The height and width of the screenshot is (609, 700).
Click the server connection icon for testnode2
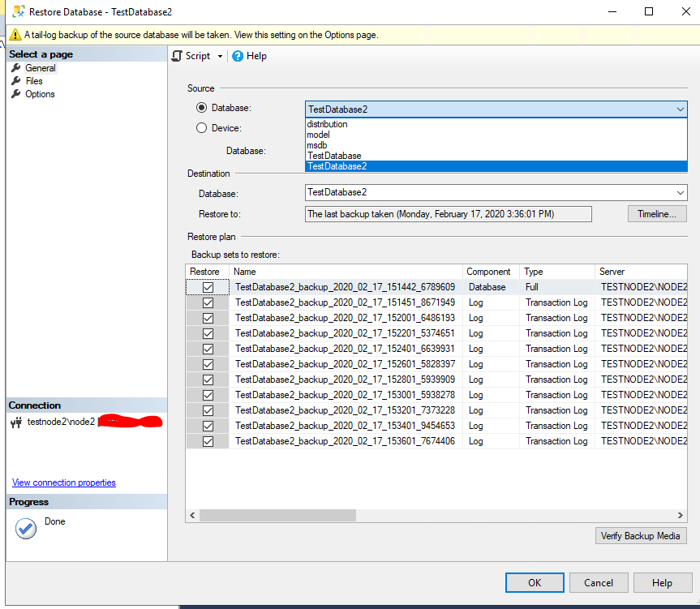pyautogui.click(x=16, y=422)
